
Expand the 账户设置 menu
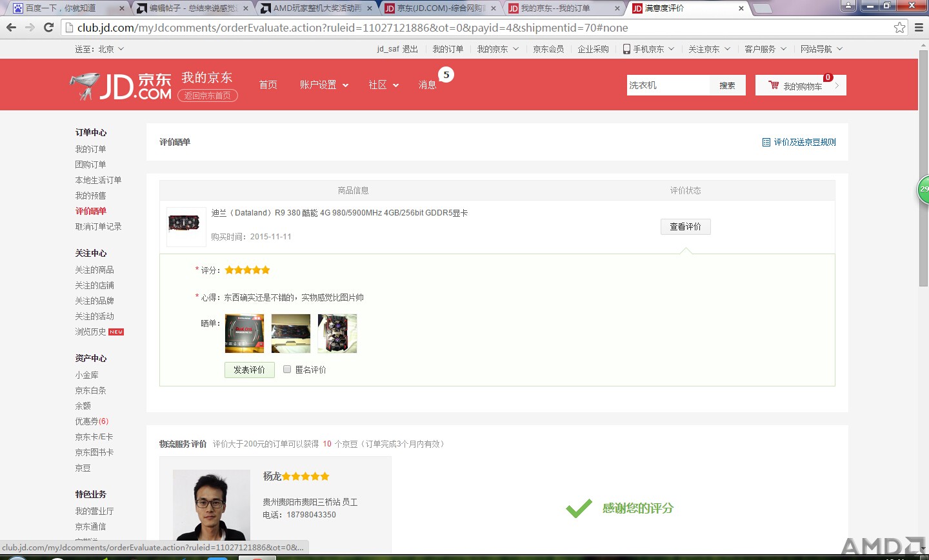click(324, 85)
